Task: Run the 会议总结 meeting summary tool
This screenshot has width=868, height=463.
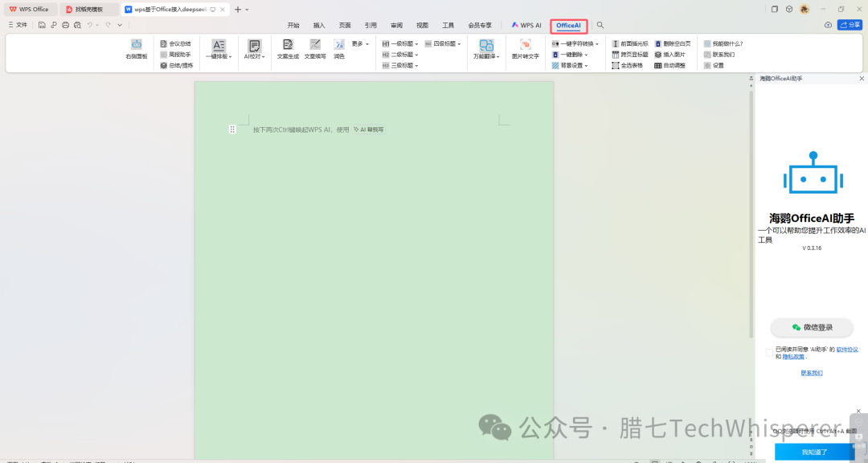Action: (178, 43)
